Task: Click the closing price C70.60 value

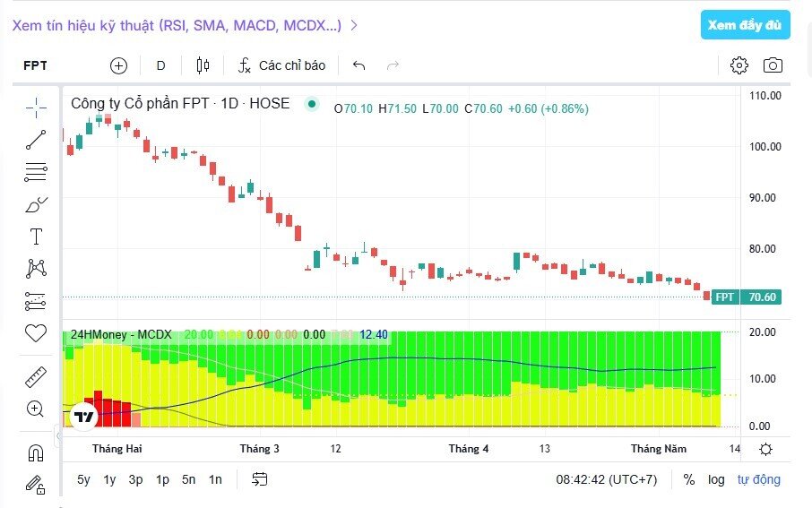Action: coord(483,108)
